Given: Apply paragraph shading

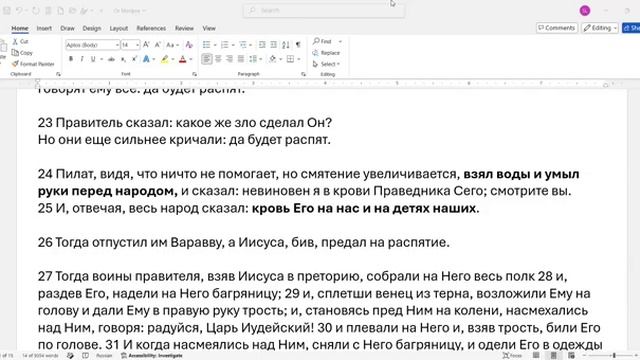Looking at the screenshot, I should coord(273,59).
